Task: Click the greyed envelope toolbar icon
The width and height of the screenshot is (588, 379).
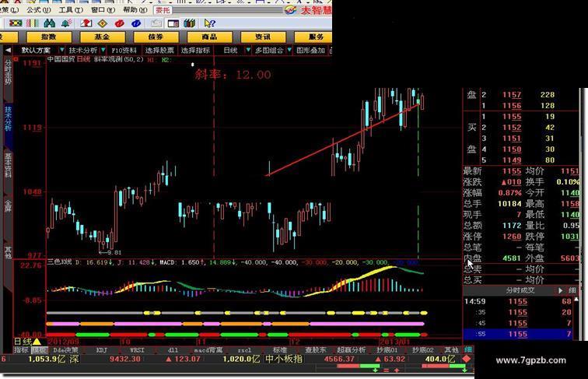Action: 156,23
